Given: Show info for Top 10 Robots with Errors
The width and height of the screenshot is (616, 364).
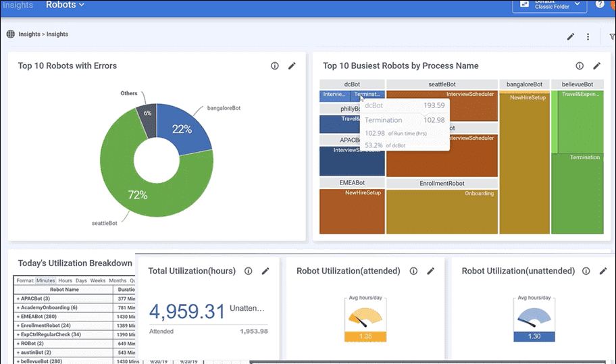Looking at the screenshot, I should point(275,66).
